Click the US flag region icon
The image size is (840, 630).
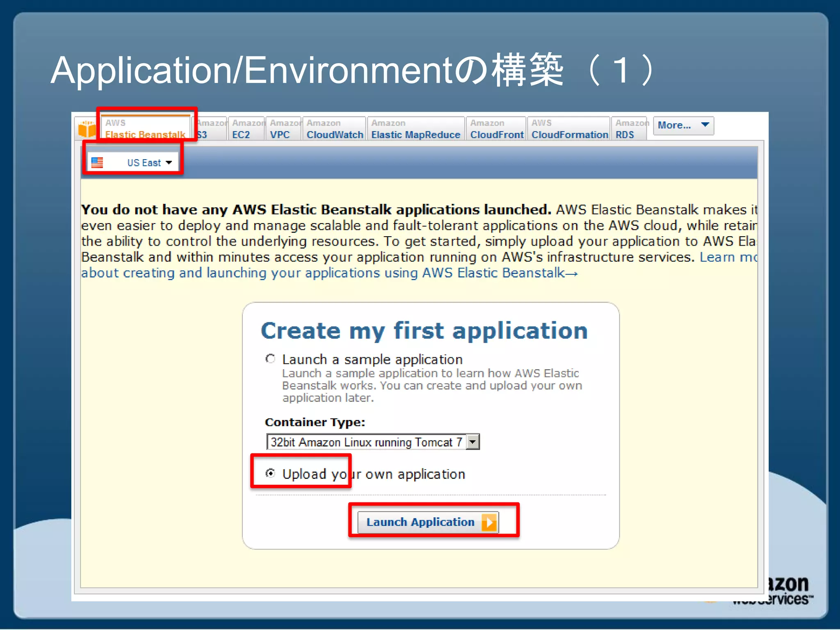[x=97, y=163]
